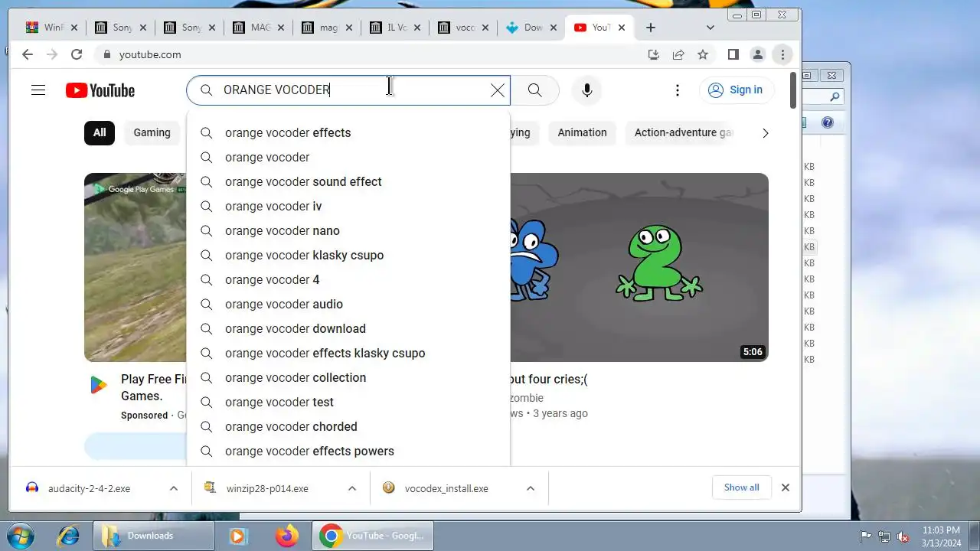
Task: Show more filter chips with the right arrow
Action: click(x=765, y=133)
